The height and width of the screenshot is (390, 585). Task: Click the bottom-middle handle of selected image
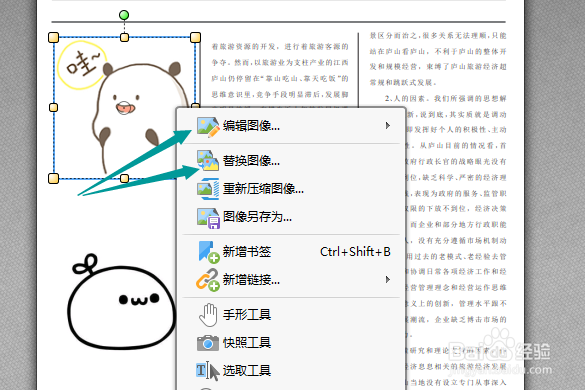[x=124, y=178]
